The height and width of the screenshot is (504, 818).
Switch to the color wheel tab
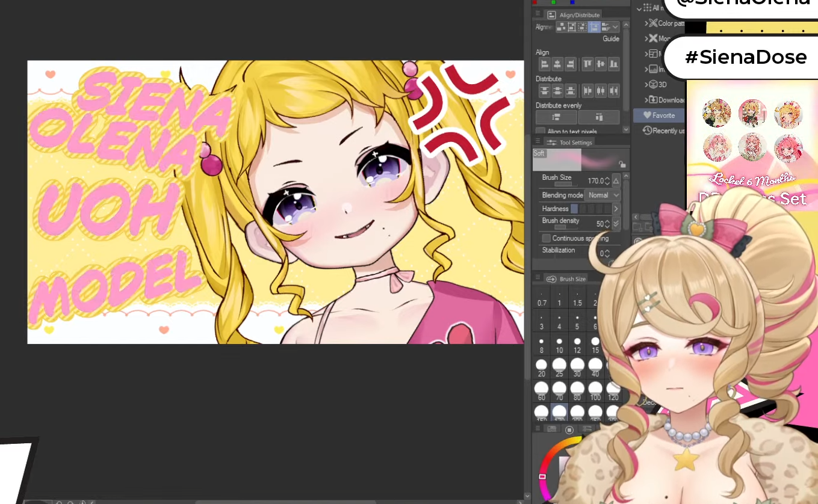pyautogui.click(x=569, y=429)
